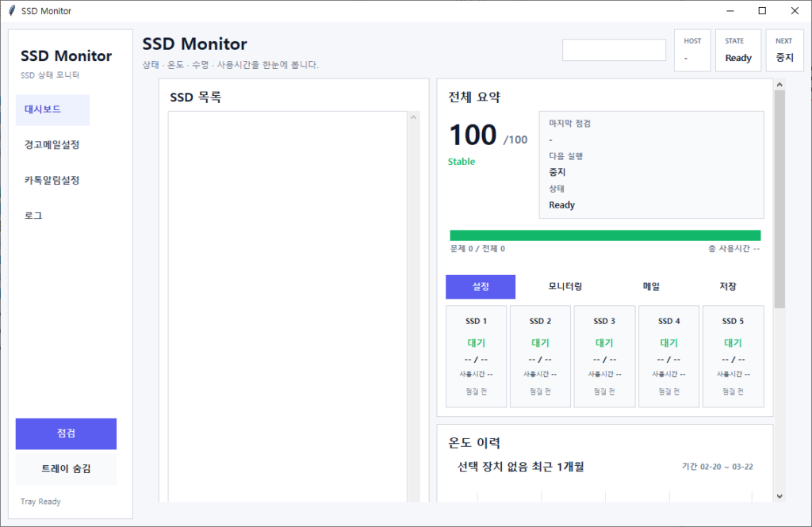
Task: Switch to the 모니터링 tab
Action: [565, 287]
